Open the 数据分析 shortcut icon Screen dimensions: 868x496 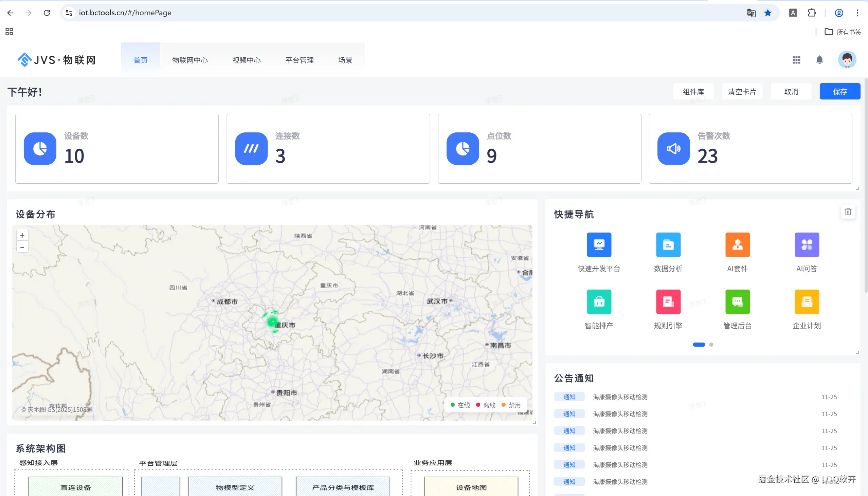668,244
